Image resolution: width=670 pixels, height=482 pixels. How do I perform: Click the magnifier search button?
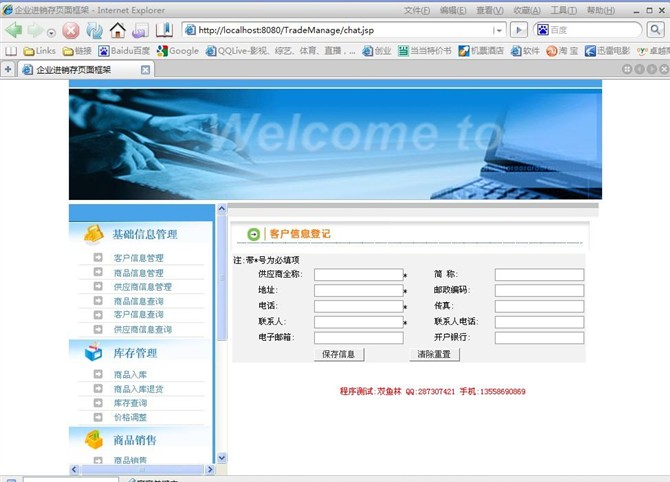coord(655,30)
